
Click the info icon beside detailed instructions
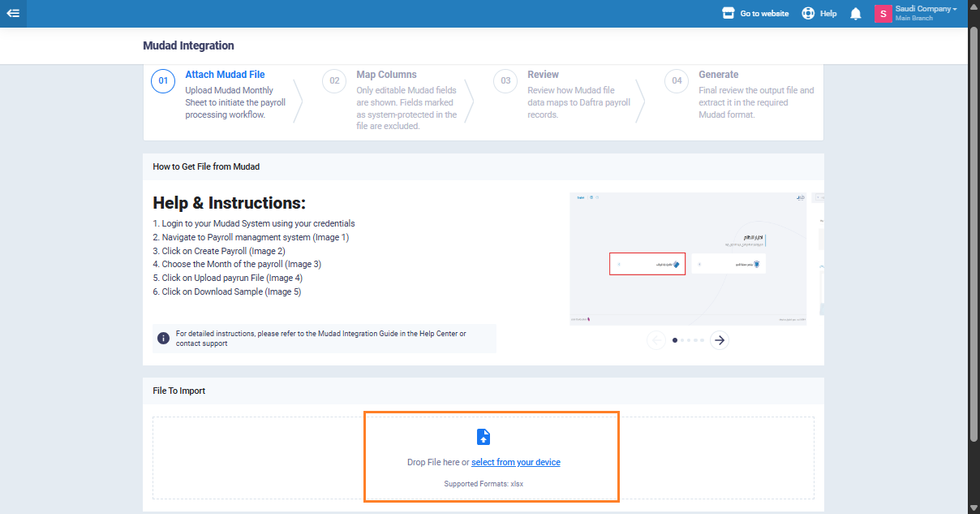163,338
